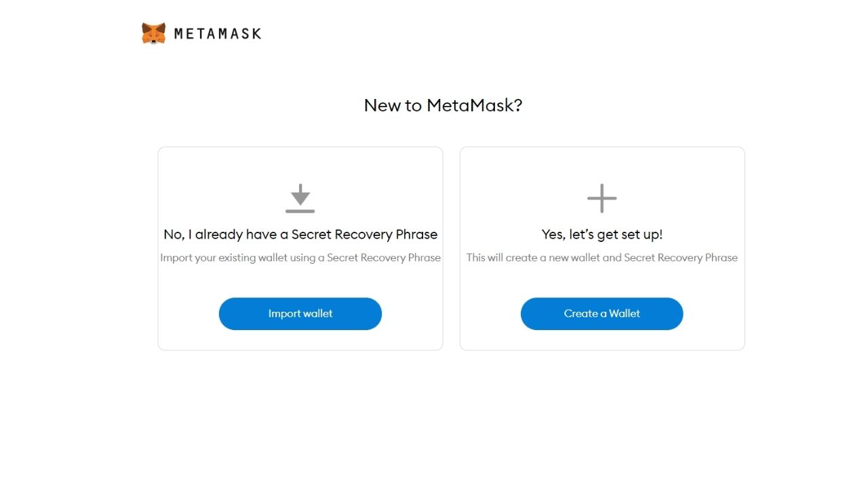868x488 pixels.
Task: Click the word "Create" on the right blue button
Action: 580,314
